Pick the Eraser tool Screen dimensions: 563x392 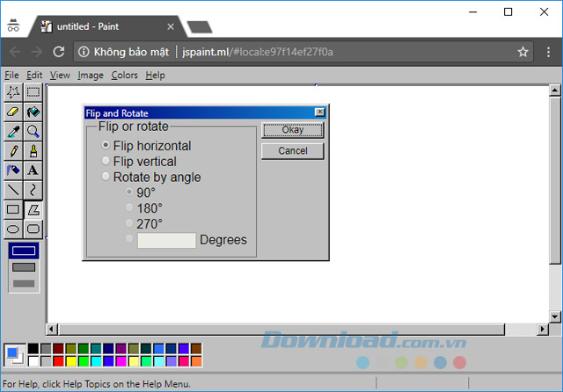pos(12,112)
